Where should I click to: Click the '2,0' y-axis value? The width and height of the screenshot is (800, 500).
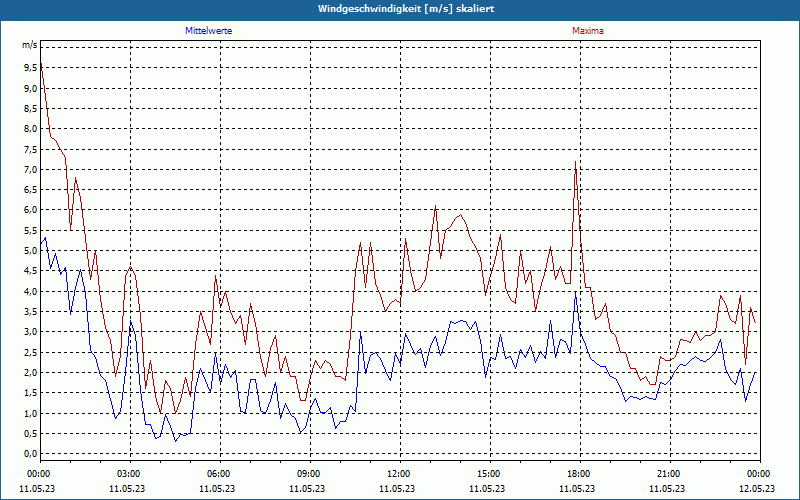tap(31, 372)
